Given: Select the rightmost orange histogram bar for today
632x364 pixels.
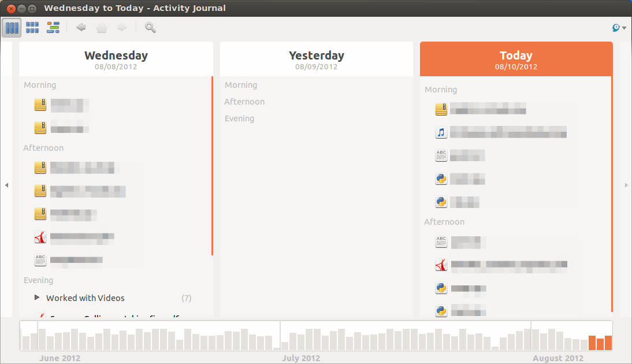Looking at the screenshot, I should 608,343.
